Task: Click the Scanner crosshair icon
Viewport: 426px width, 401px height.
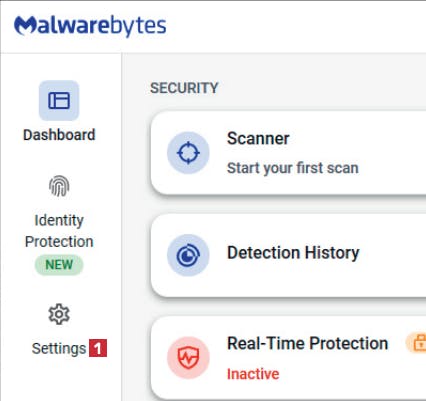Action: coord(188,153)
